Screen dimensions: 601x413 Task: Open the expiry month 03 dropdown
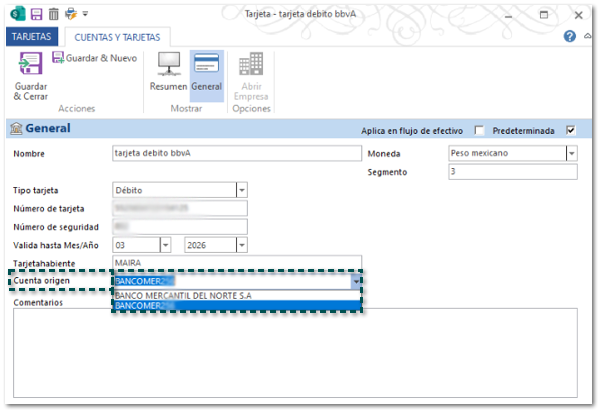pos(165,245)
